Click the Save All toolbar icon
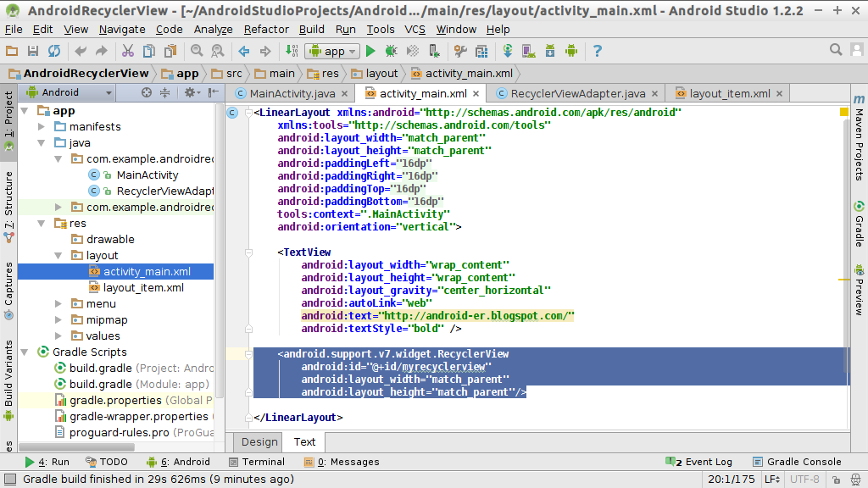Viewport: 868px width, 488px height. [33, 51]
